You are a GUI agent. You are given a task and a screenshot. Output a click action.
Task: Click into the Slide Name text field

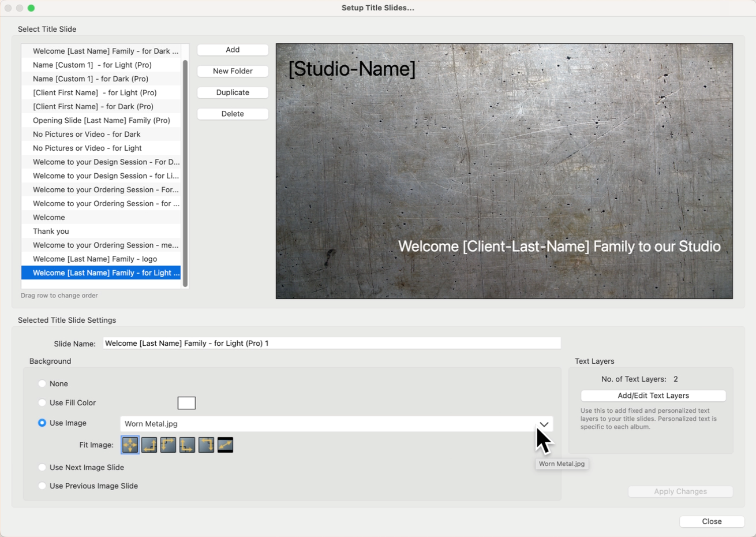pyautogui.click(x=331, y=343)
